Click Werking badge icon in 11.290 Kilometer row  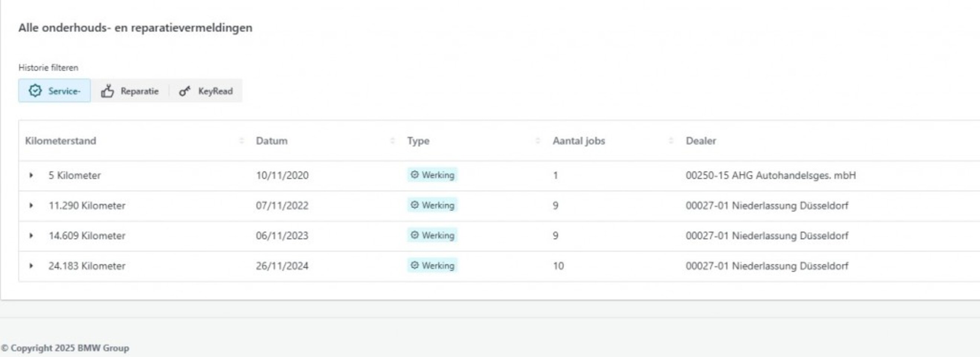[415, 205]
